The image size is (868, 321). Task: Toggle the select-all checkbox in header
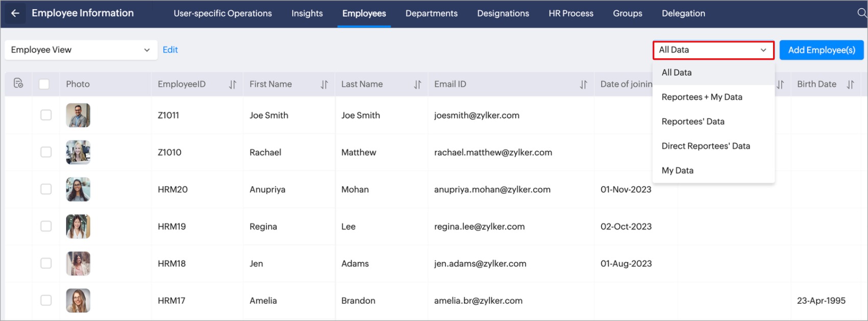44,84
